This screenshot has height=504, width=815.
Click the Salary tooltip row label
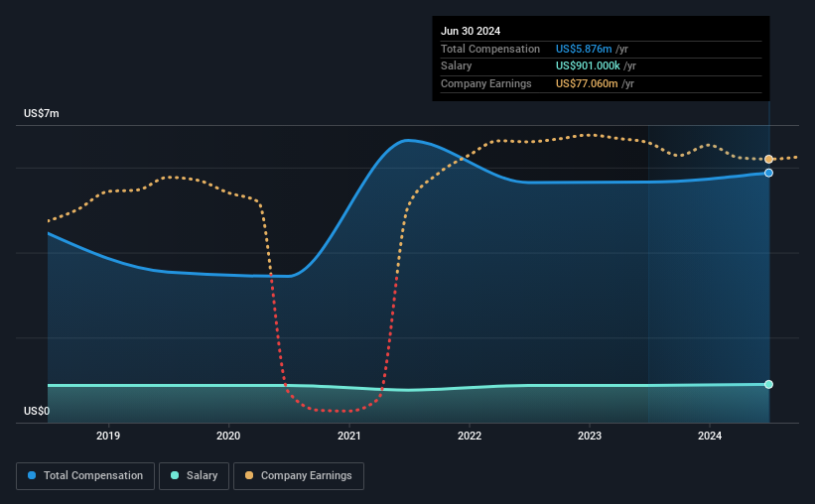(x=457, y=66)
